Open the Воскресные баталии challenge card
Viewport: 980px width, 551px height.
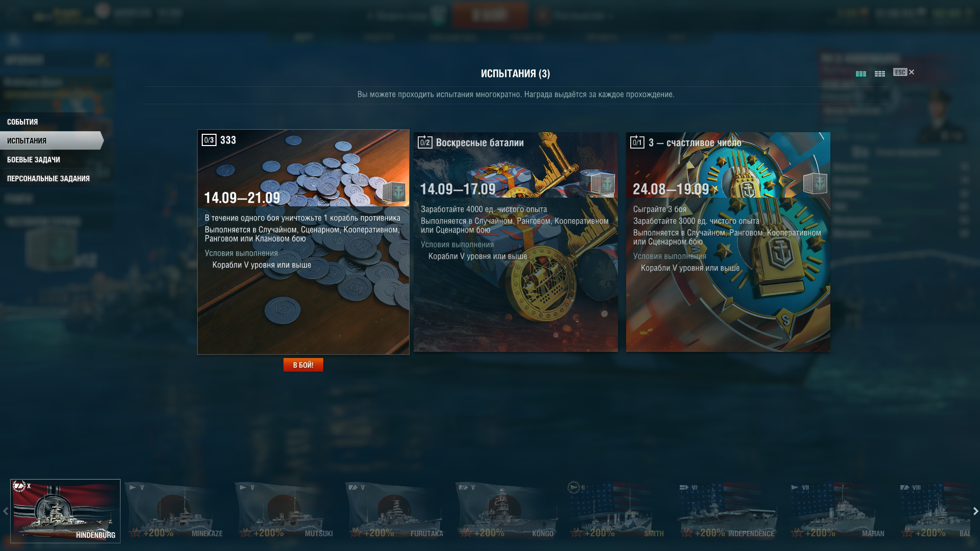(x=516, y=242)
